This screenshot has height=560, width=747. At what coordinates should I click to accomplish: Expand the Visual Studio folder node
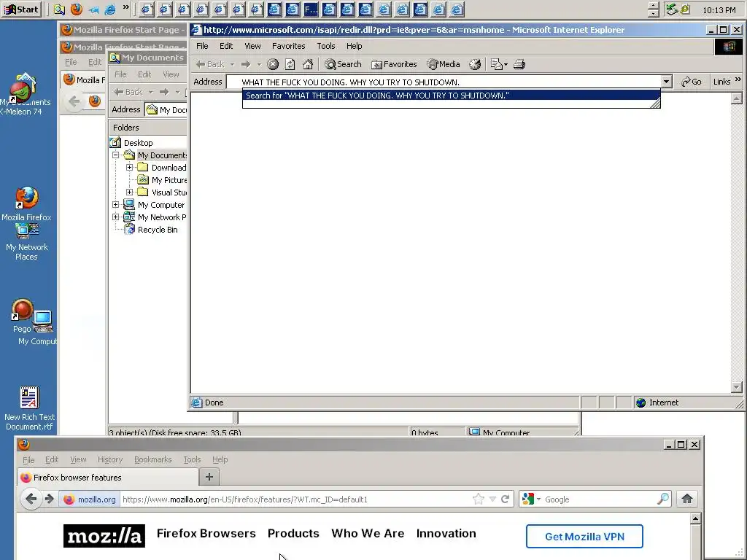click(129, 192)
